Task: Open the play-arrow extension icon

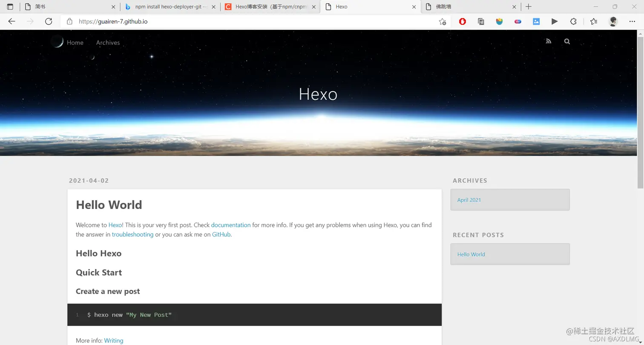Action: (x=555, y=21)
